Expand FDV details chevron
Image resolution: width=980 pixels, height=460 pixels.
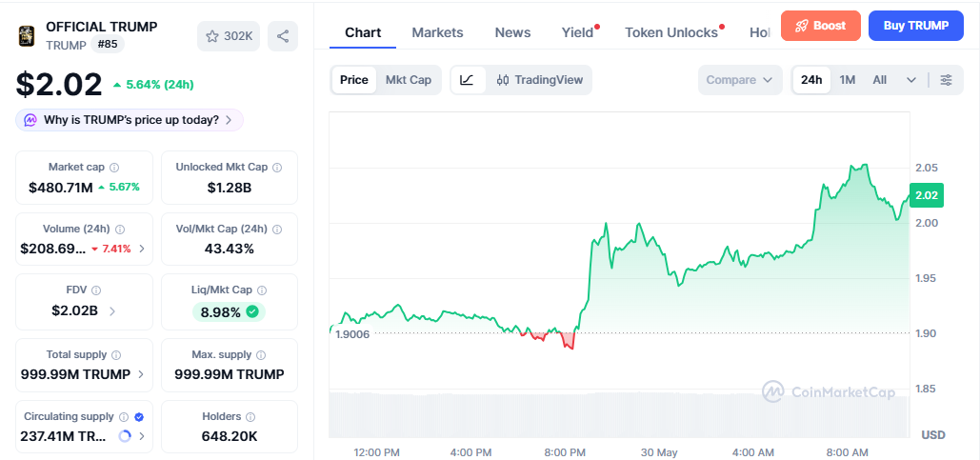[112, 310]
